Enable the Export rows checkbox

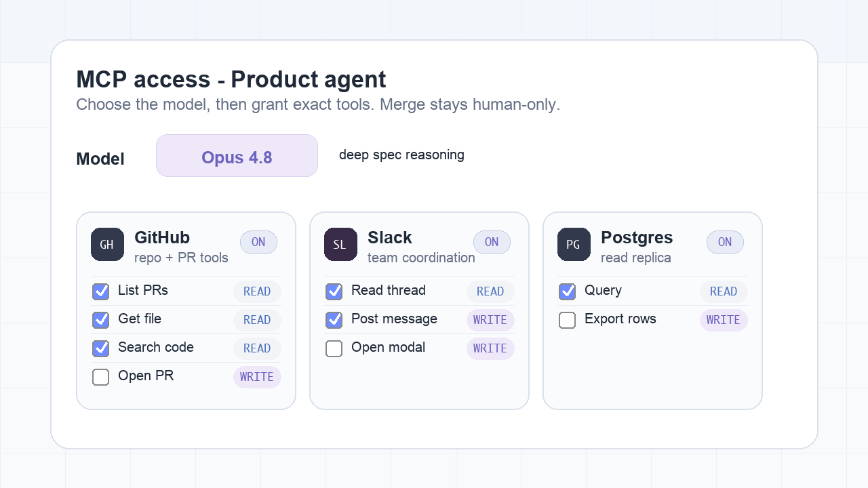tap(567, 320)
